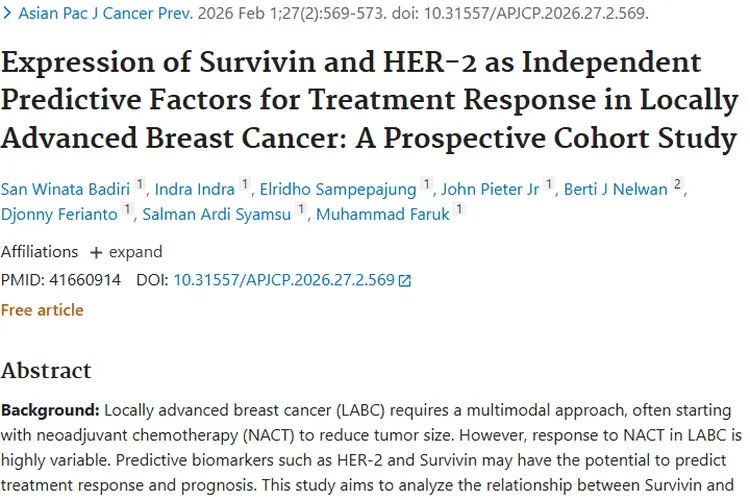The image size is (750, 500).
Task: Open author Djonny Ferianto
Action: (x=59, y=214)
